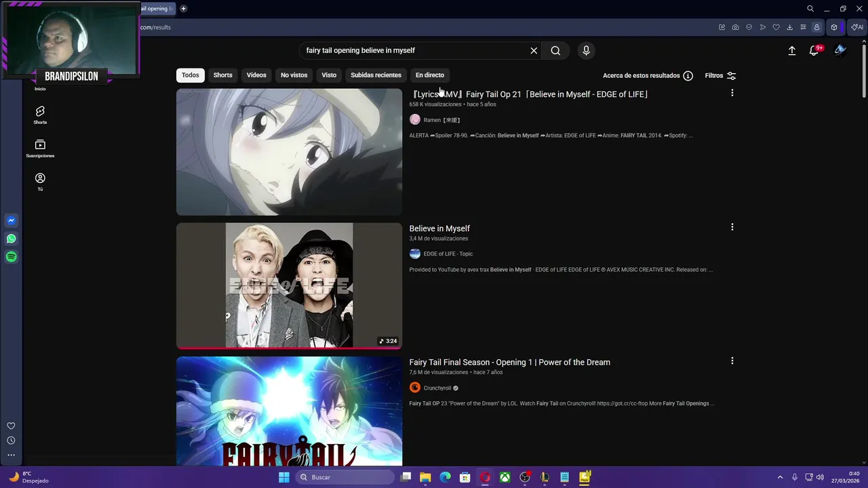Select the Shorts filter chip
The image size is (868, 488).
coord(223,75)
